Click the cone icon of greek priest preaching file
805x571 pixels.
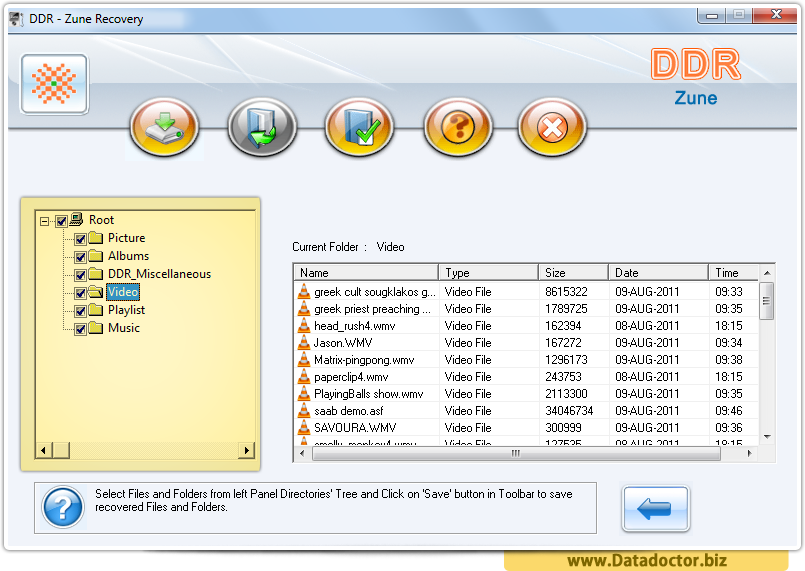(304, 308)
